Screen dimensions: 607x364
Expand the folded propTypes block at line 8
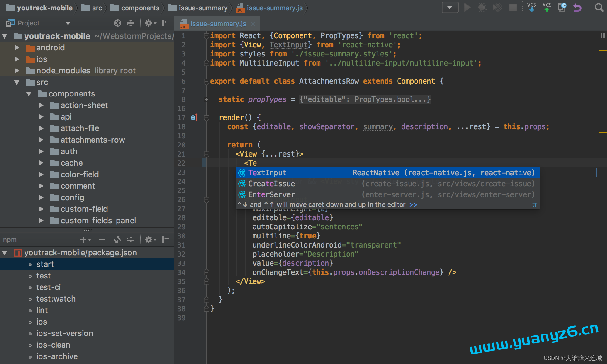206,99
